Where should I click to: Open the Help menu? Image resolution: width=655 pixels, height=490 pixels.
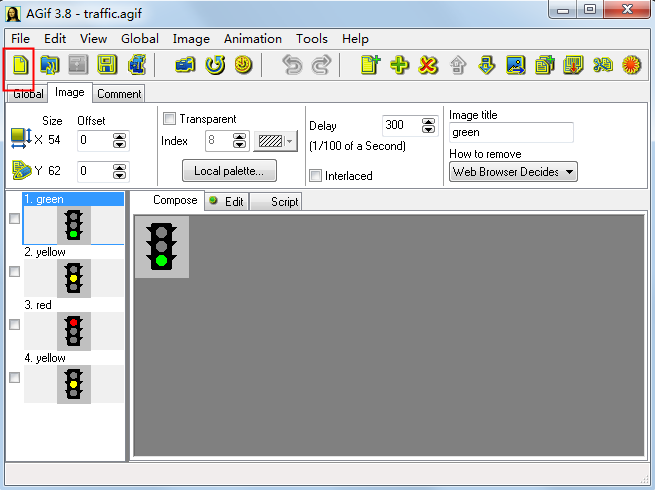355,39
